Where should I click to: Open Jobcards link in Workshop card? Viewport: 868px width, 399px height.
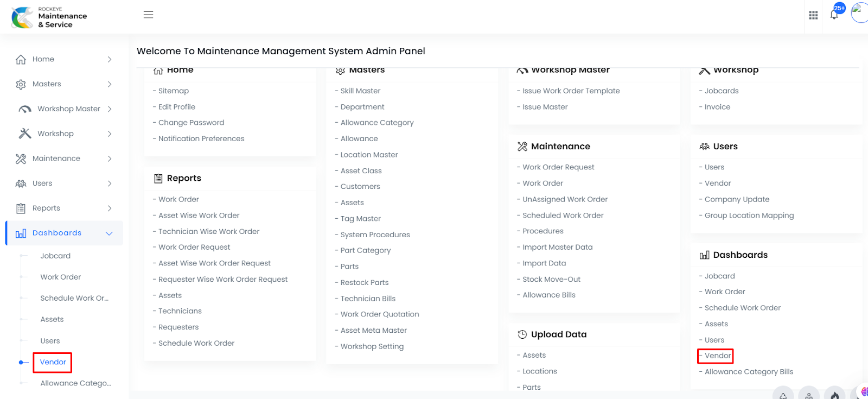click(722, 91)
